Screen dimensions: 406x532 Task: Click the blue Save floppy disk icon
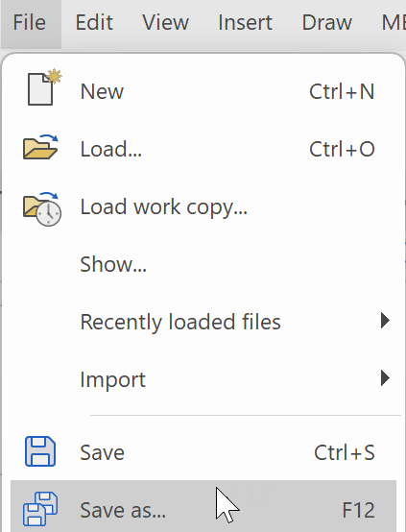click(40, 451)
